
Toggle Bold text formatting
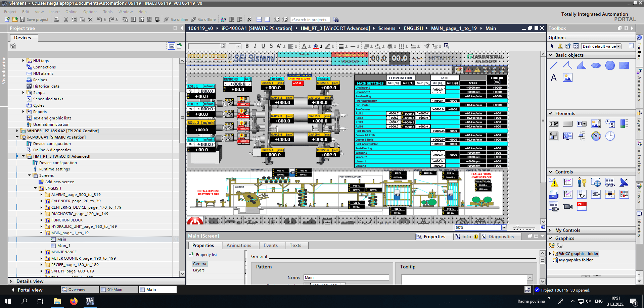pos(247,46)
